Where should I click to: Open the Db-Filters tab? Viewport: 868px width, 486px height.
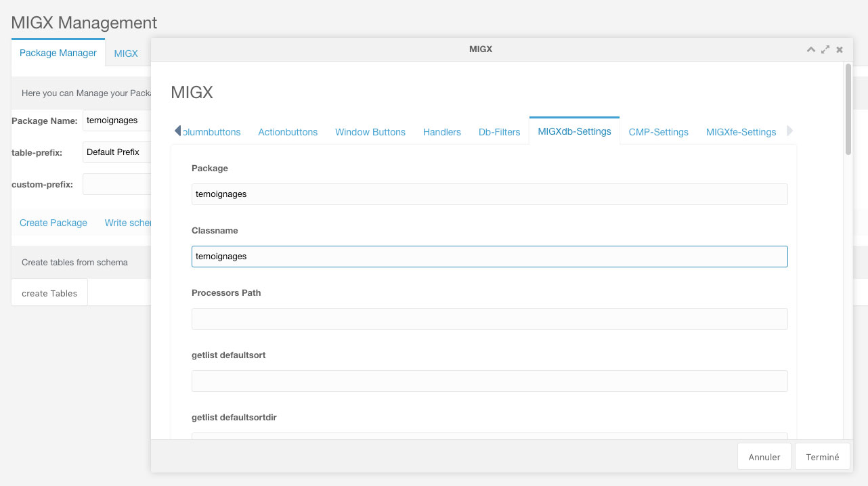(500, 132)
